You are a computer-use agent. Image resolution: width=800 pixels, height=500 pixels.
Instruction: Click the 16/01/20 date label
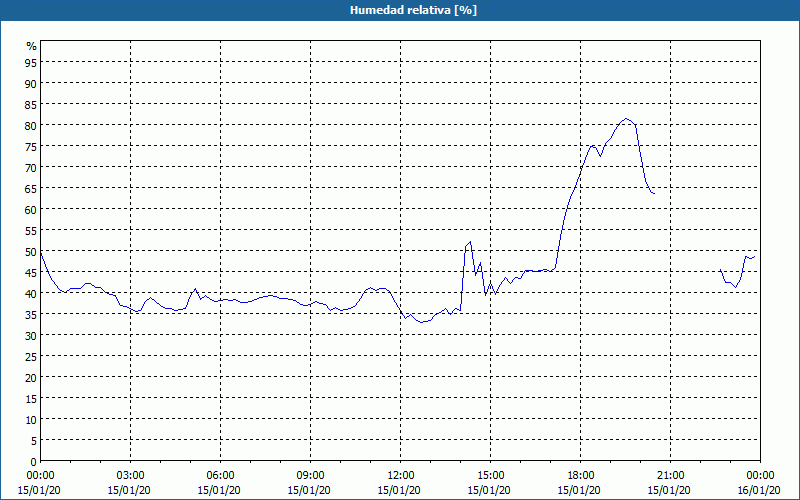coord(759,490)
